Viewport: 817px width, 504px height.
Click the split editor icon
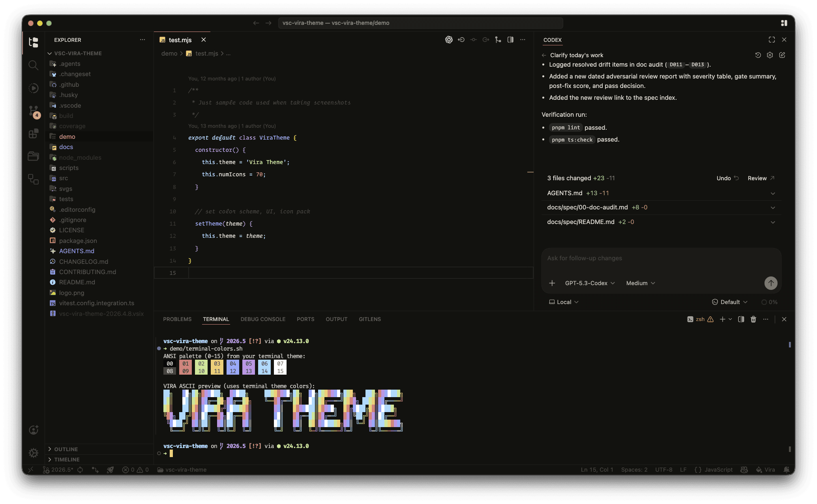pyautogui.click(x=510, y=40)
